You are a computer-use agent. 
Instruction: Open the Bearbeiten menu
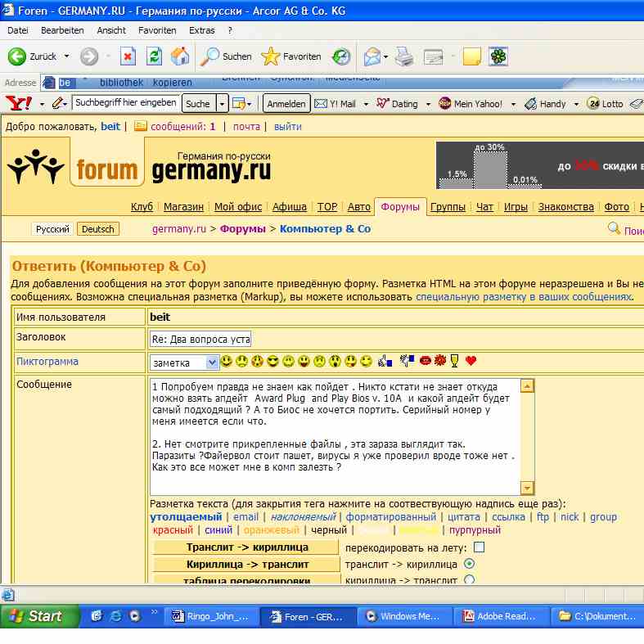[62, 30]
